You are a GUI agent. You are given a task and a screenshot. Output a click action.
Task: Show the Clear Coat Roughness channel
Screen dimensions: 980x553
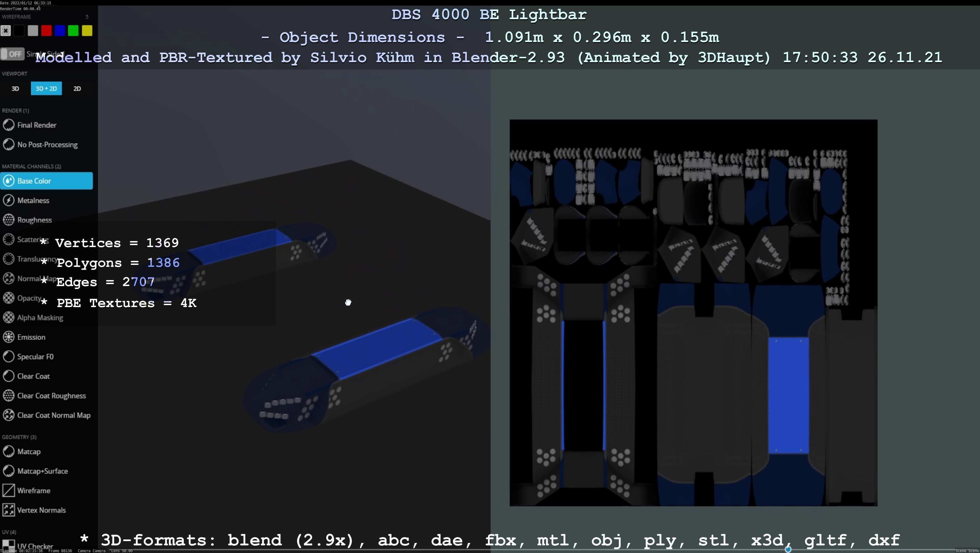tap(45, 395)
